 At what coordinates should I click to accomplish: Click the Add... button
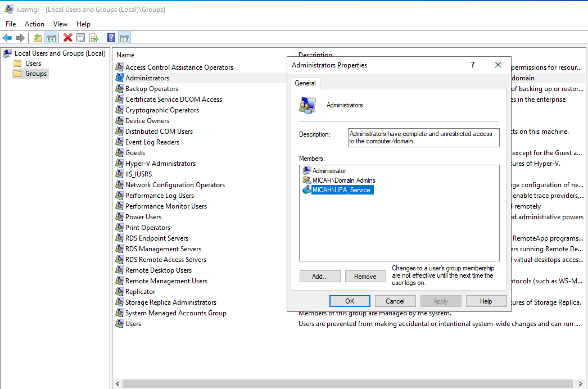pyautogui.click(x=320, y=277)
